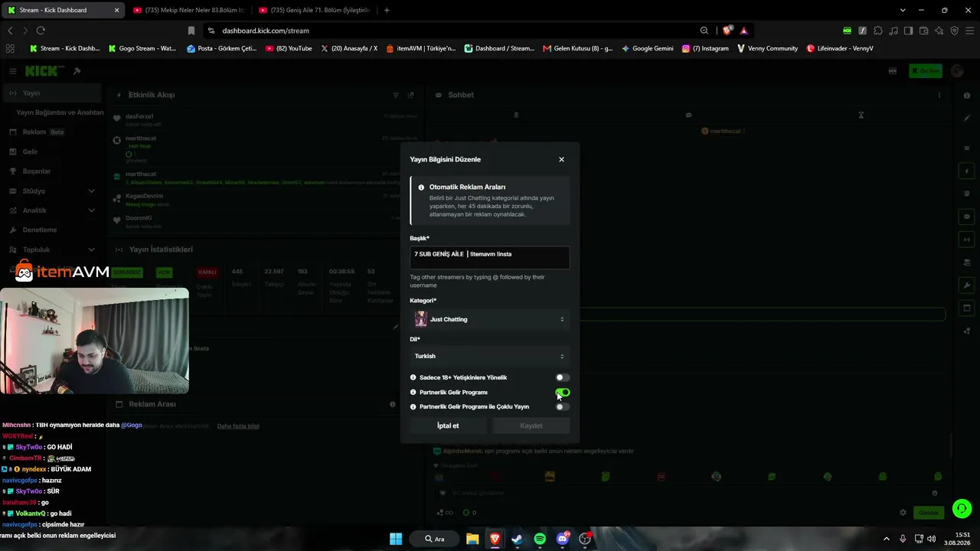The height and width of the screenshot is (551, 980).
Task: Info icon beside Sadece 18+ Yetişkinlere Yönelik
Action: point(413,377)
